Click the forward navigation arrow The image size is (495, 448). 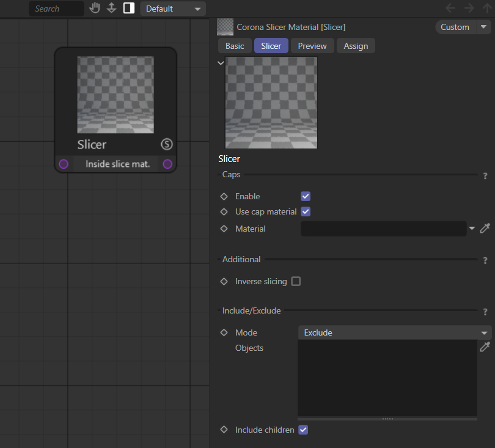[x=469, y=8]
